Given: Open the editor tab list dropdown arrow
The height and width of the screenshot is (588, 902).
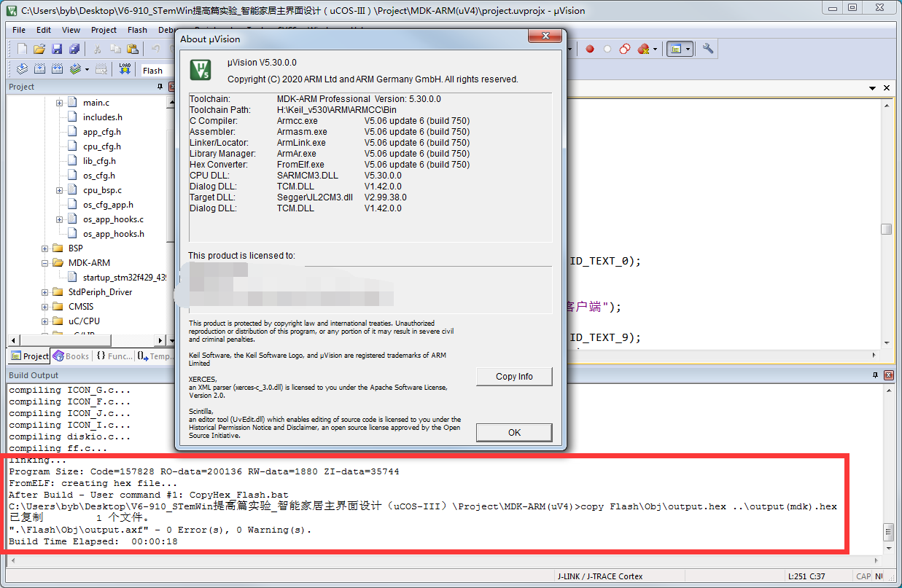Looking at the screenshot, I should tap(872, 88).
